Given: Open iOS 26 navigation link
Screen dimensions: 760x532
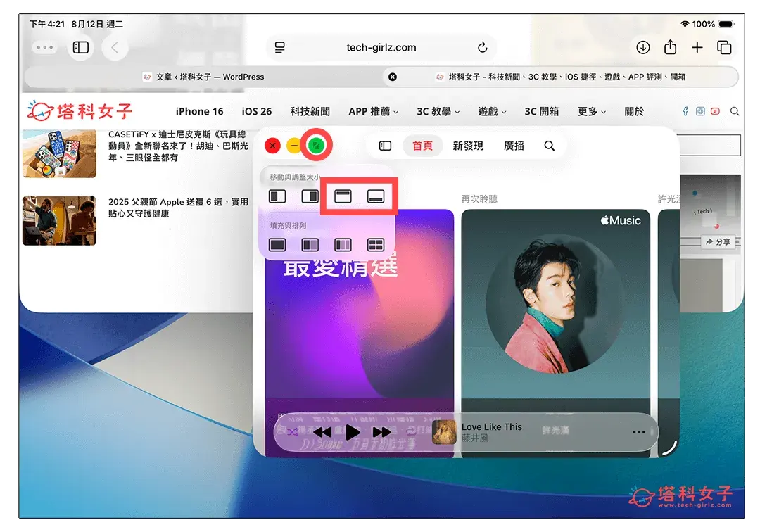Looking at the screenshot, I should [x=256, y=111].
